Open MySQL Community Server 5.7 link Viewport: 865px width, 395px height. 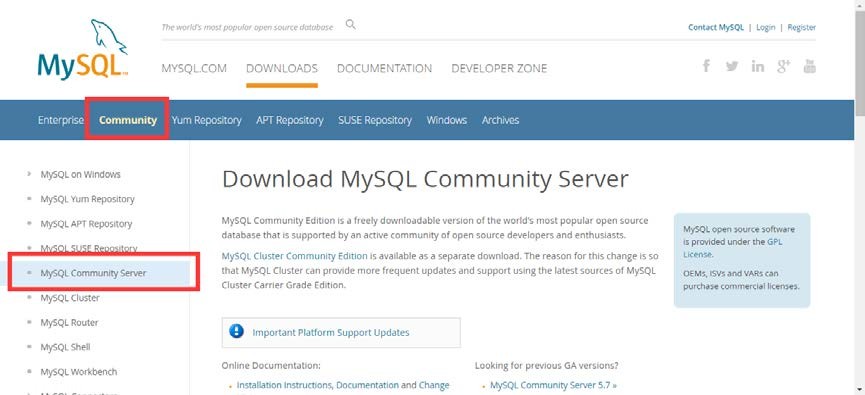click(553, 385)
